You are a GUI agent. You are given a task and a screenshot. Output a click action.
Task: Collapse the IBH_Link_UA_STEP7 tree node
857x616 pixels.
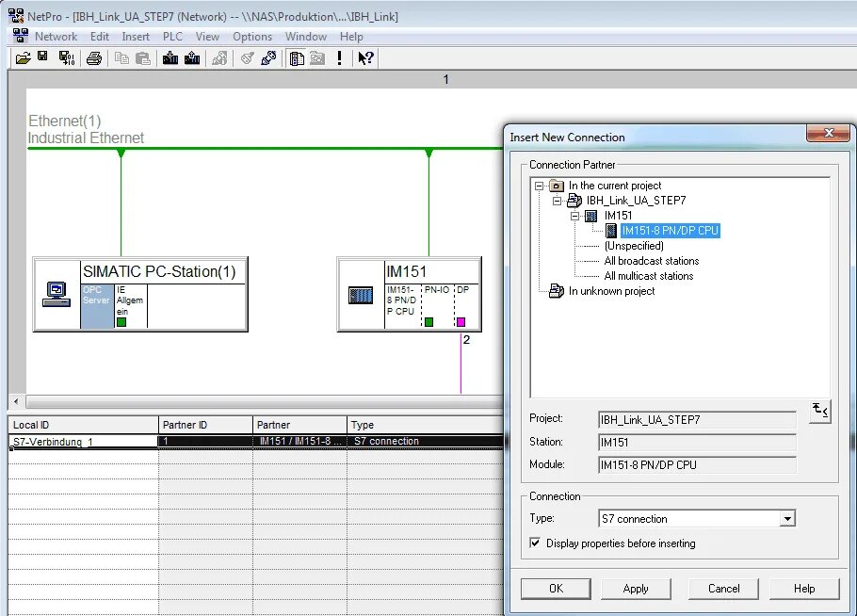[x=557, y=201]
